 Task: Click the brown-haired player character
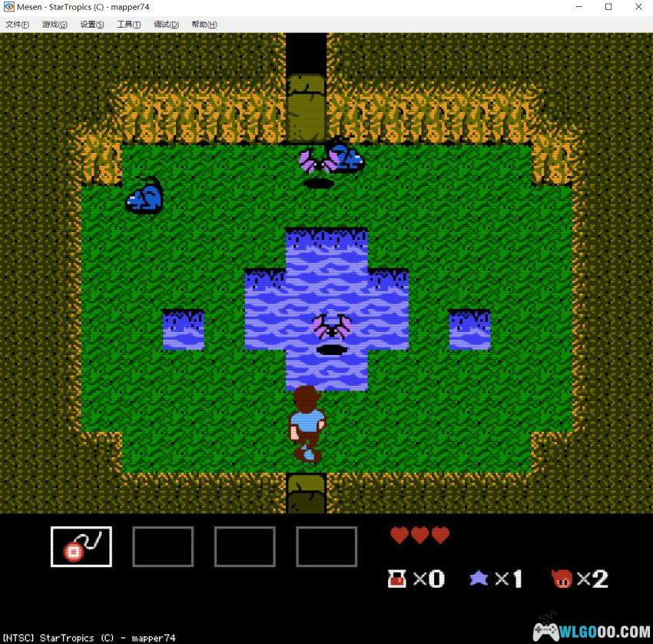point(307,423)
